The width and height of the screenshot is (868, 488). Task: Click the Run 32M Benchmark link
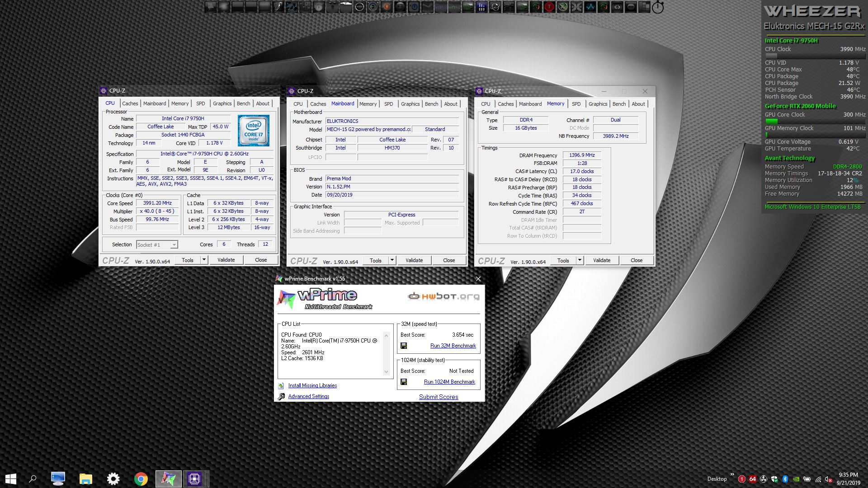click(x=453, y=346)
